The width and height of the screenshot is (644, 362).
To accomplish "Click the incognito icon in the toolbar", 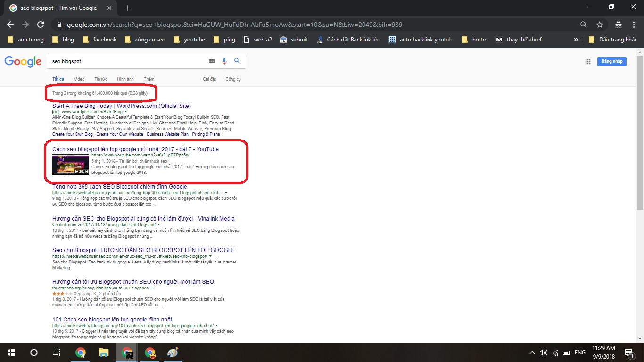I will point(618,25).
